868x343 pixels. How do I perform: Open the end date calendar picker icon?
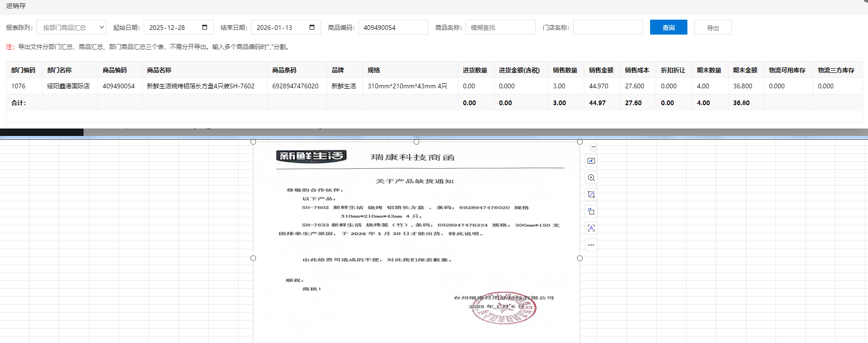[312, 27]
